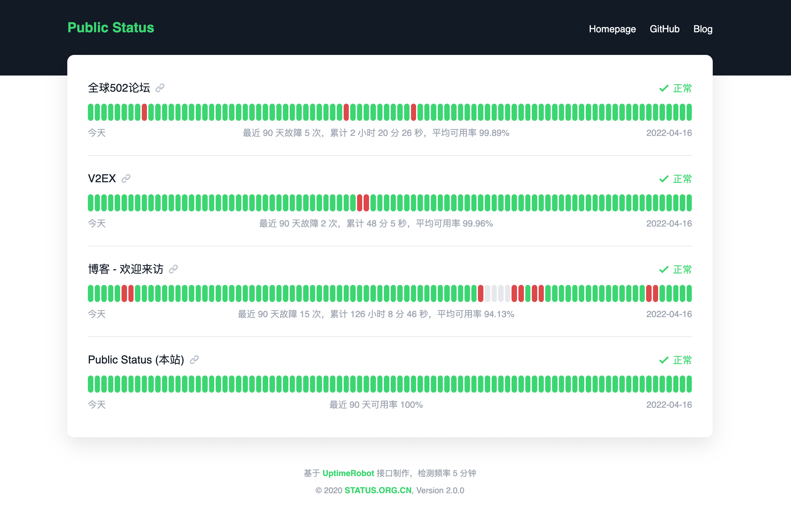Image resolution: width=791 pixels, height=532 pixels.
Task: Click the V2EX monitor title
Action: click(102, 178)
